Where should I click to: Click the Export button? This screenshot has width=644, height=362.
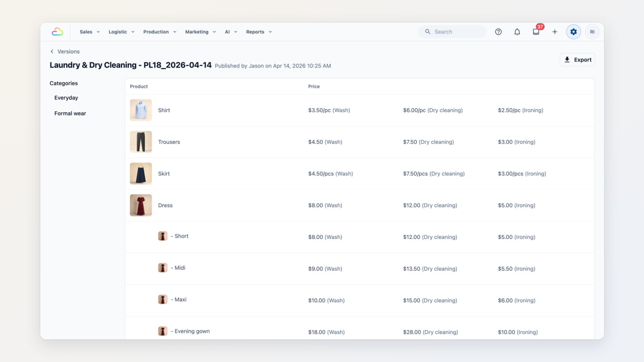coord(577,60)
